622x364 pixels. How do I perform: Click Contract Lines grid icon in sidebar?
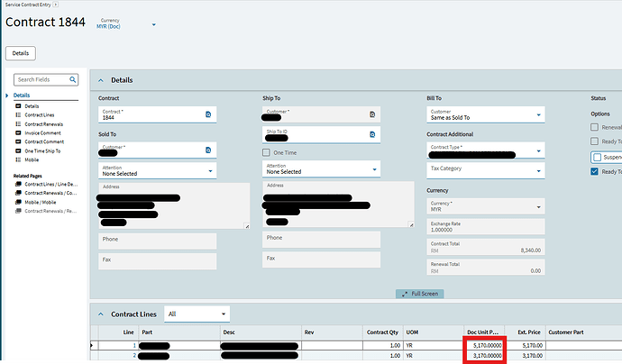(18, 115)
